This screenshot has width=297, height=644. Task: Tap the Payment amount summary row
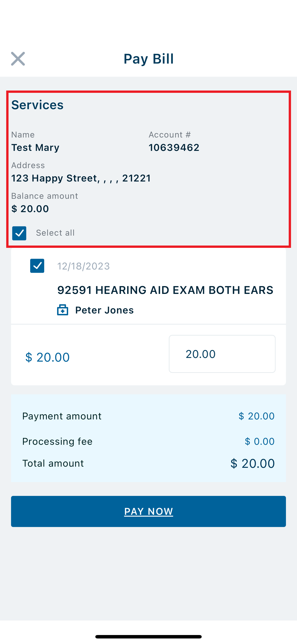tap(148, 416)
